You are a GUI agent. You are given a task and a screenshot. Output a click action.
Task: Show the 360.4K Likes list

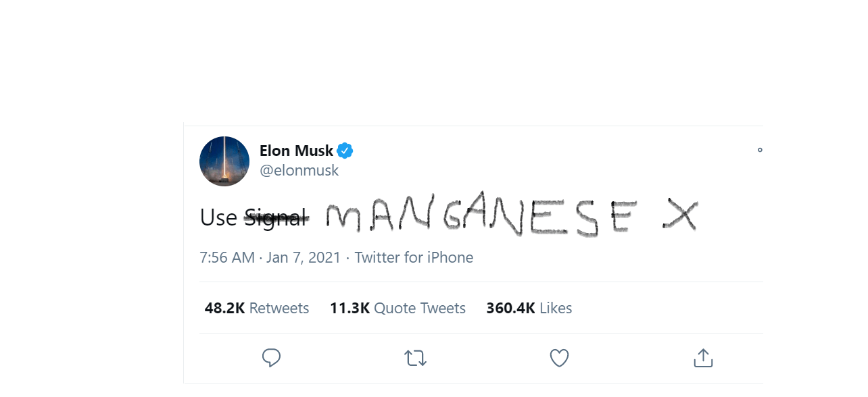tap(529, 309)
